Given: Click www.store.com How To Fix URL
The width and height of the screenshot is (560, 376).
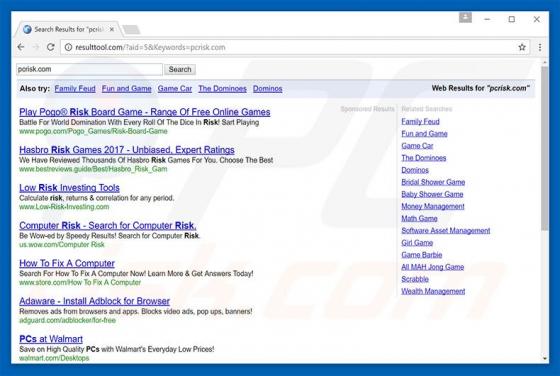Looking at the screenshot, I should [80, 283].
